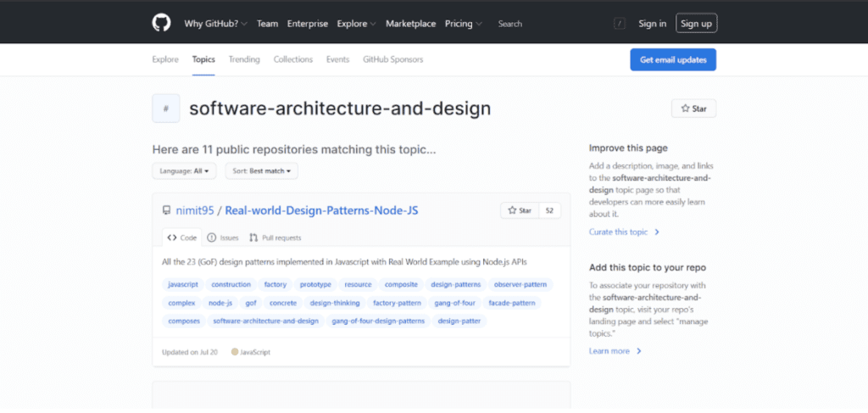Click the observer-pattern topic tag
The height and width of the screenshot is (413, 868).
pos(520,285)
